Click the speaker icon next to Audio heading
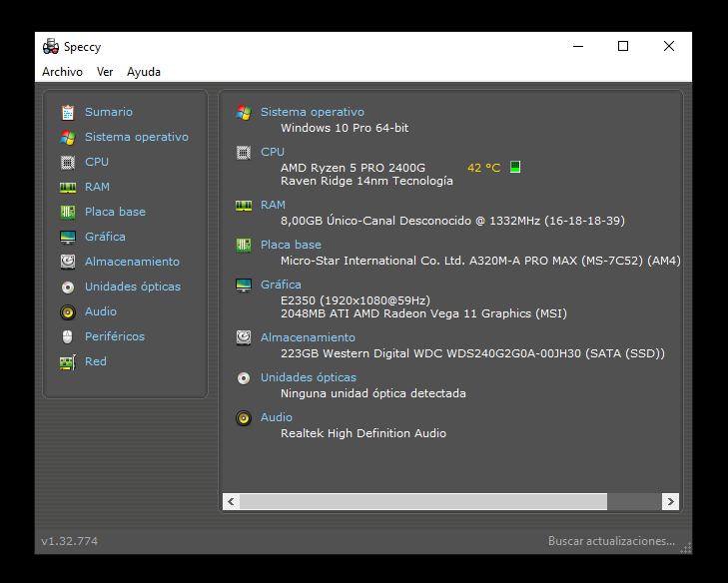Screen dimensions: 728x583 (x=244, y=418)
